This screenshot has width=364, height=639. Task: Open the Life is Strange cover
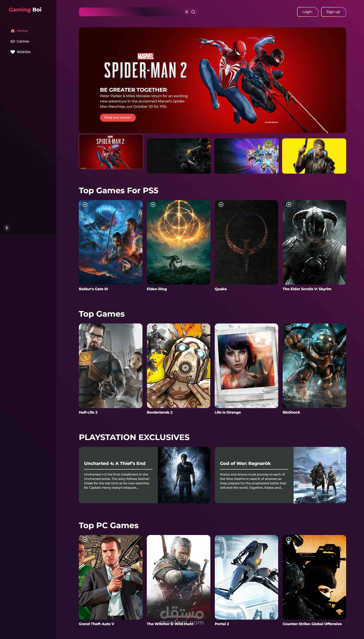coord(246,366)
